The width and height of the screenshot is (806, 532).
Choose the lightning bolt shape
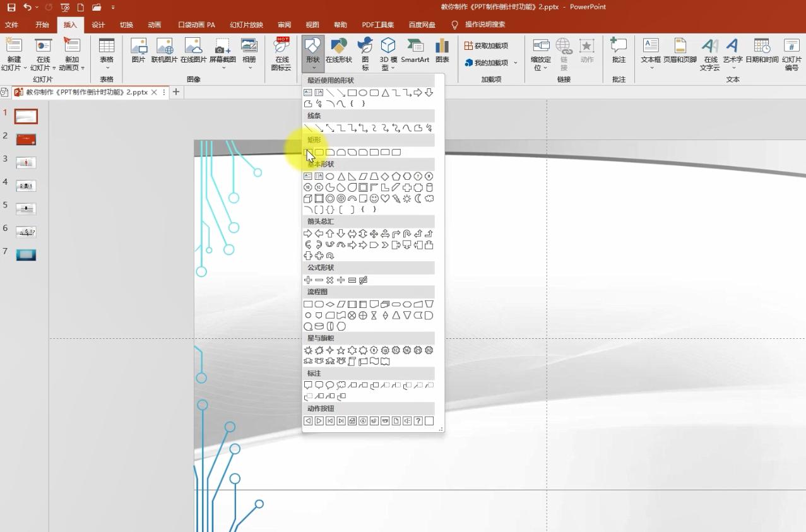(396, 198)
